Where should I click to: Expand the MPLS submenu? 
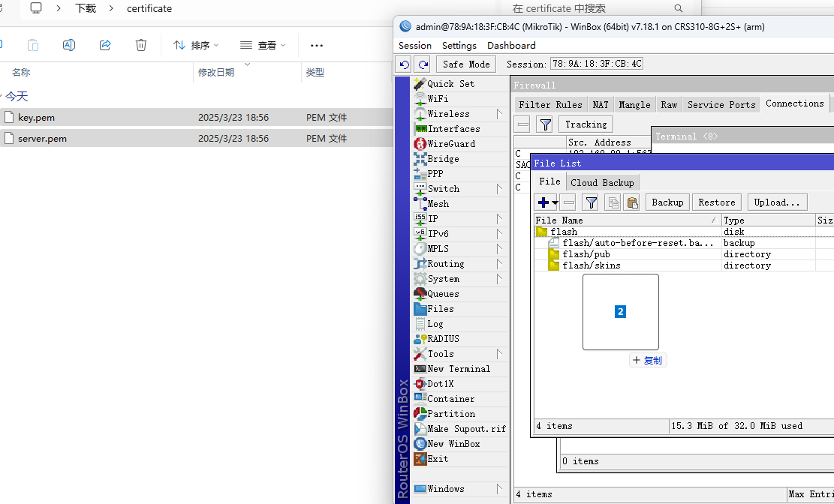tap(499, 249)
